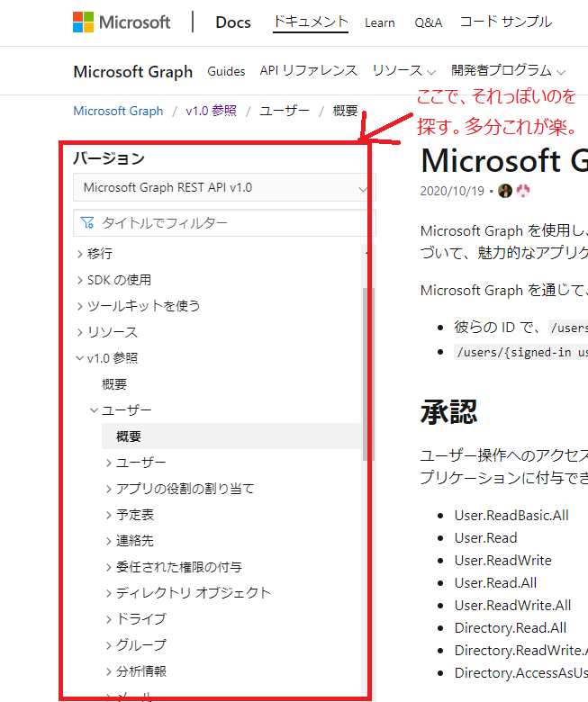Image resolution: width=588 pixels, height=702 pixels.
Task: Click the v1.0 参照 breadcrumb link
Action: pos(211,111)
